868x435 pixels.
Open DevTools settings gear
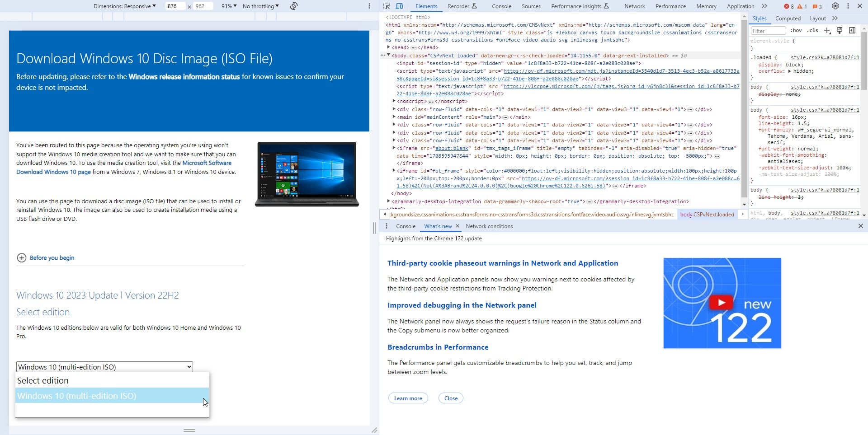[x=835, y=6]
